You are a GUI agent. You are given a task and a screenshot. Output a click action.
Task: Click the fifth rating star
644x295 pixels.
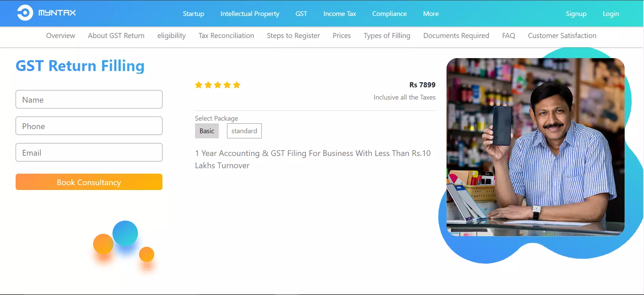click(237, 85)
